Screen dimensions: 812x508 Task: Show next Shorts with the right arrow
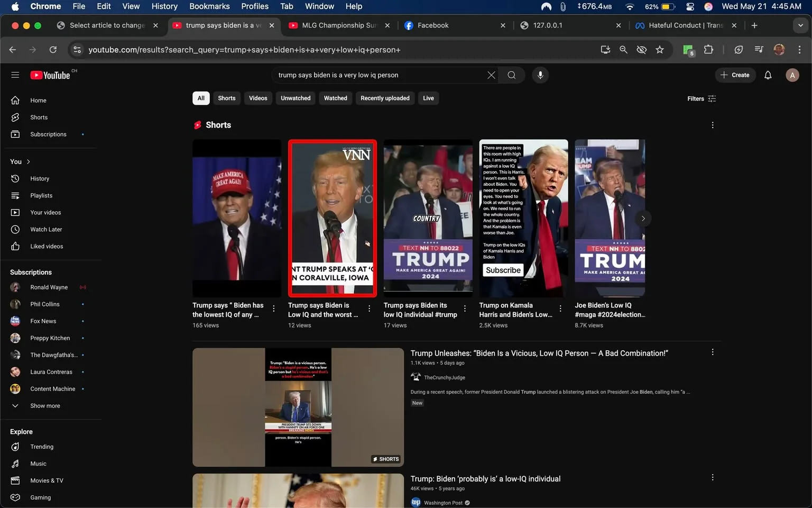tap(643, 218)
